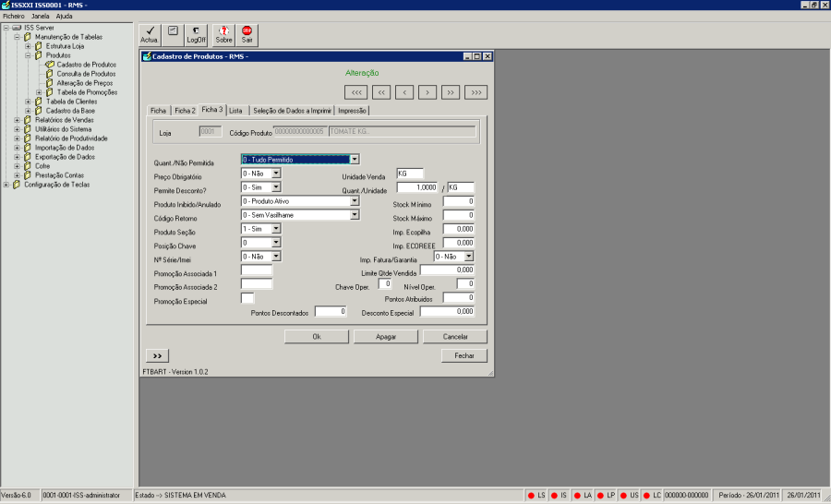Viewport: 831px width, 504px height.
Task: Click the LS red status indicator
Action: tap(531, 496)
